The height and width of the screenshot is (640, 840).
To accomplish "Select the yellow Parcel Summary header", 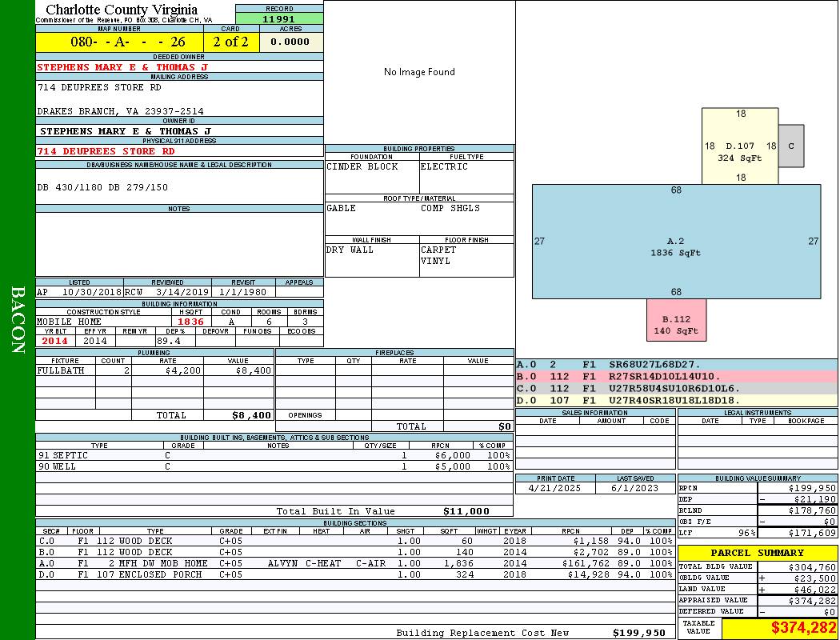I will pyautogui.click(x=757, y=553).
